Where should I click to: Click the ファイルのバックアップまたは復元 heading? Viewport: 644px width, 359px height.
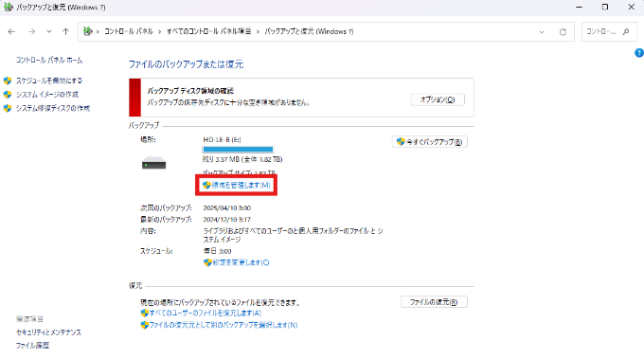point(186,64)
